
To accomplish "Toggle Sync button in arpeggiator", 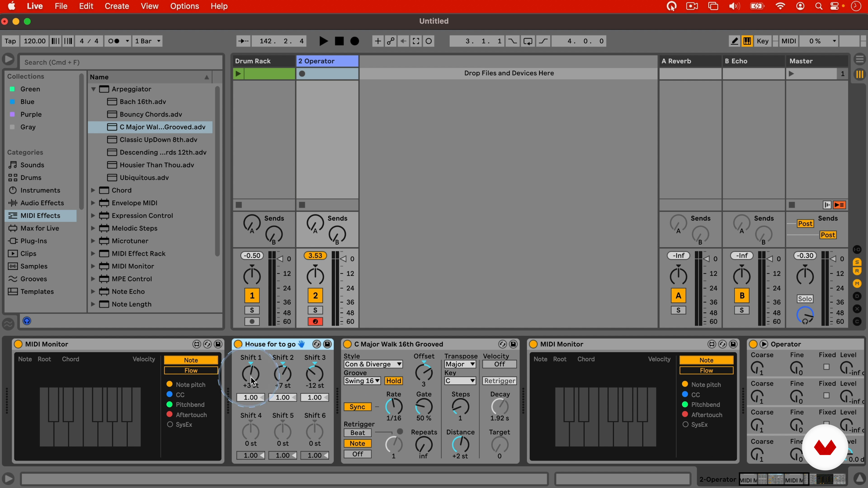I will click(357, 407).
